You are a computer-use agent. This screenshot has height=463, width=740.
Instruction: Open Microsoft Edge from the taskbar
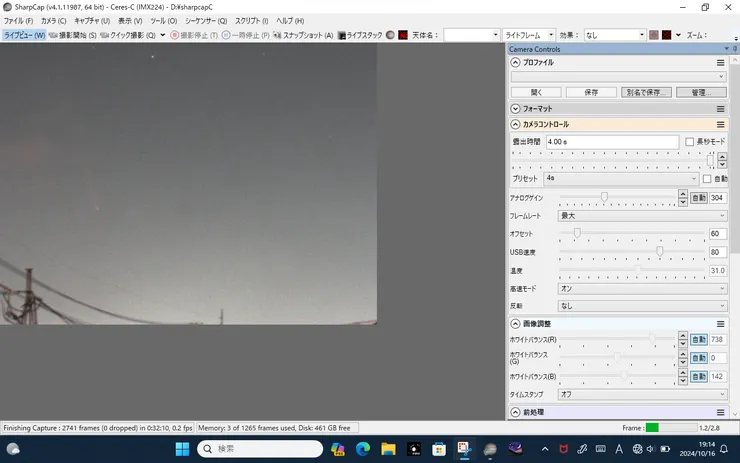pos(363,449)
